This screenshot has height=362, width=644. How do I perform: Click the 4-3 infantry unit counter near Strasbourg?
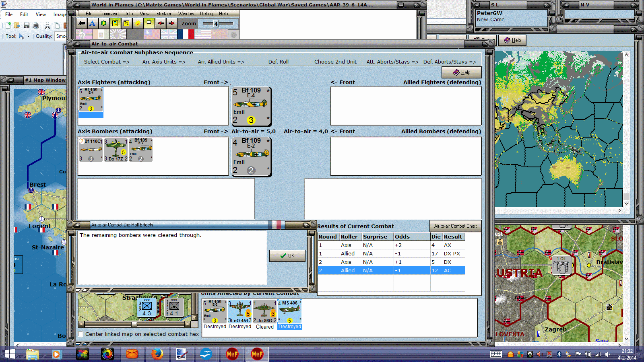click(147, 308)
